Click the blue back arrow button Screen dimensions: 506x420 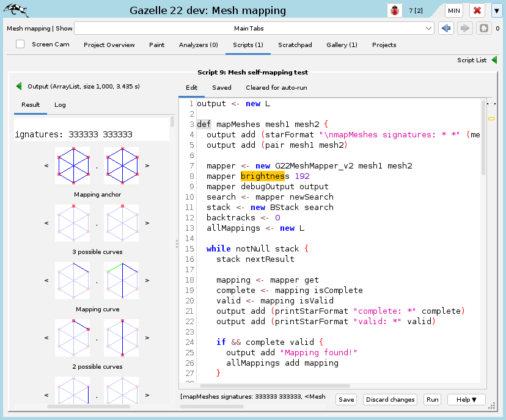tap(447, 28)
